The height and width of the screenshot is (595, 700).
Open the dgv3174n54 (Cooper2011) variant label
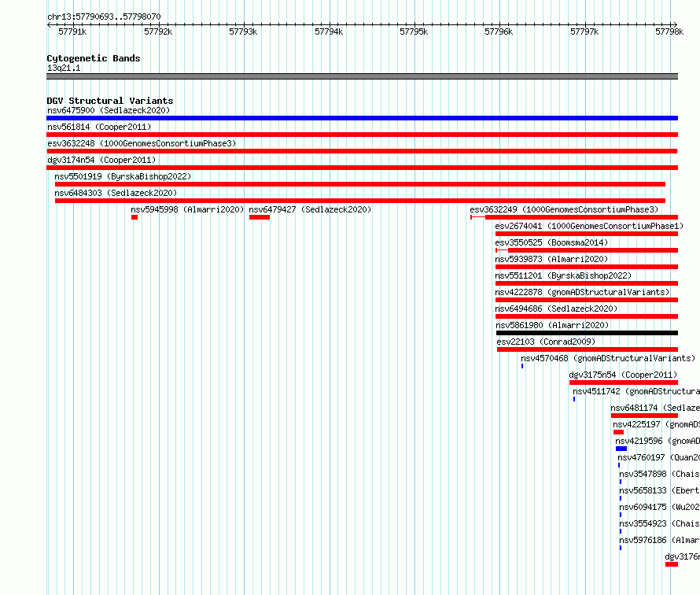click(101, 160)
